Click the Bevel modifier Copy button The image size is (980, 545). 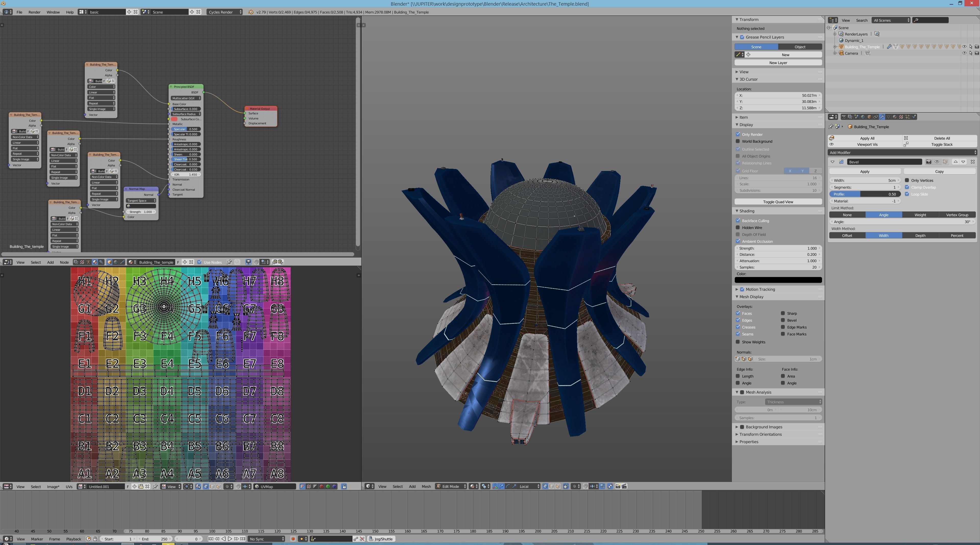(x=939, y=171)
